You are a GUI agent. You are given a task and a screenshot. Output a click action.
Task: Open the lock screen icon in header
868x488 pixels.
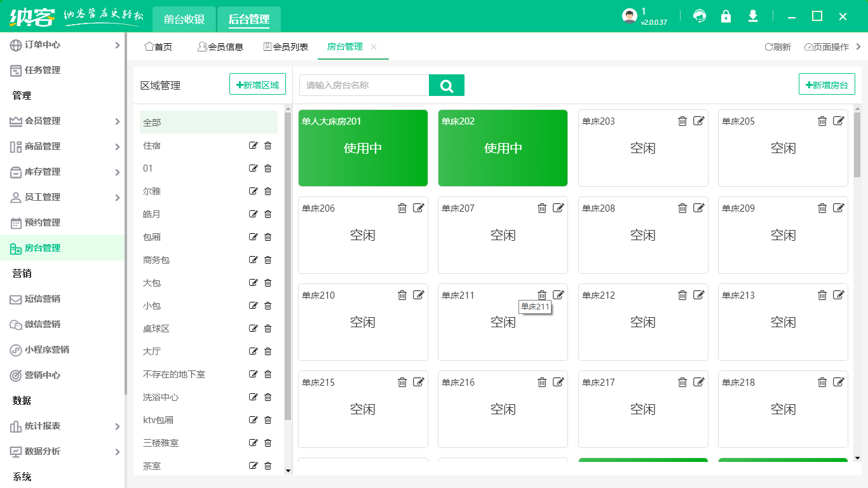(726, 17)
